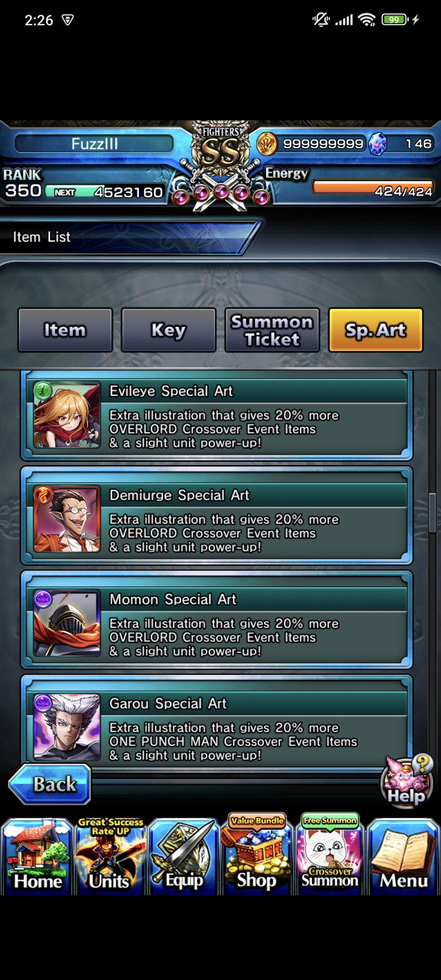Select the Demiurge Special Art entry
Screen dimensions: 441x980
(217, 516)
